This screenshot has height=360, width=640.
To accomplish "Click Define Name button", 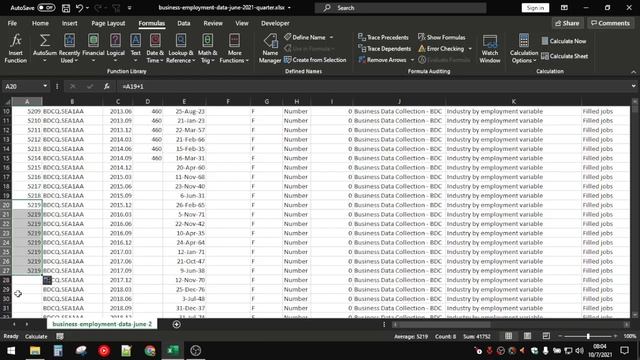I will 305,37.
